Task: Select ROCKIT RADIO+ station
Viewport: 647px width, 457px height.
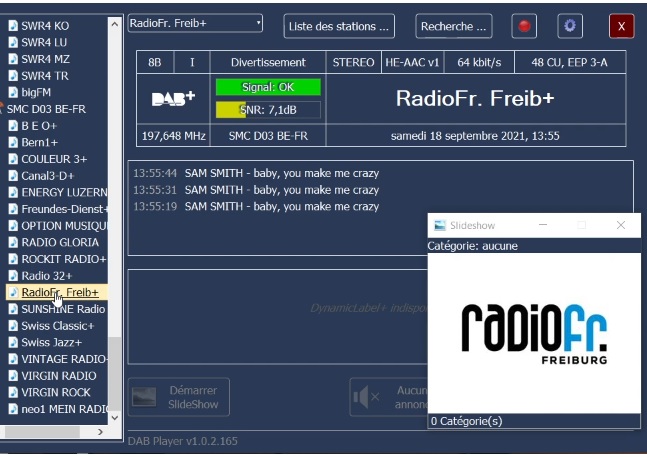Action: [x=64, y=259]
